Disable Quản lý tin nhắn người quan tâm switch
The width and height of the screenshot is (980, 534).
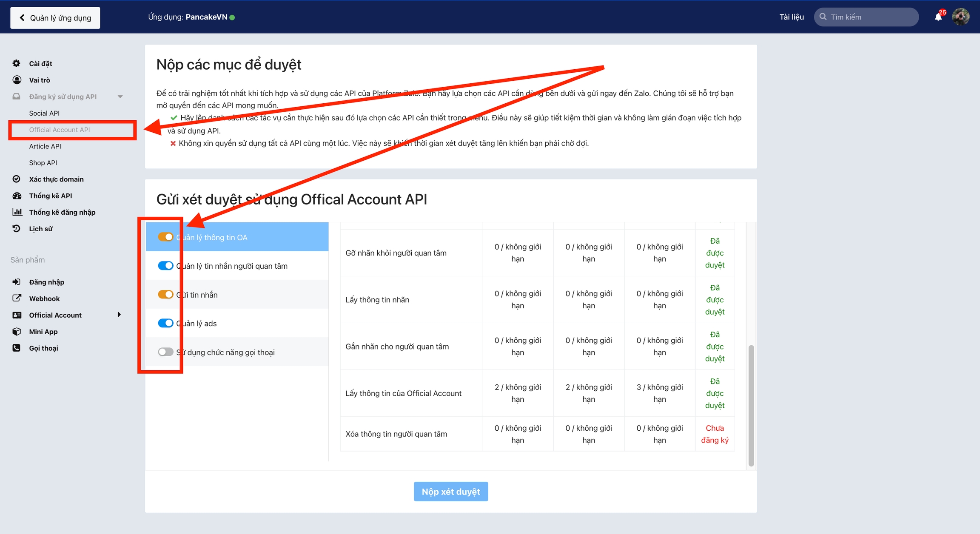[165, 266]
